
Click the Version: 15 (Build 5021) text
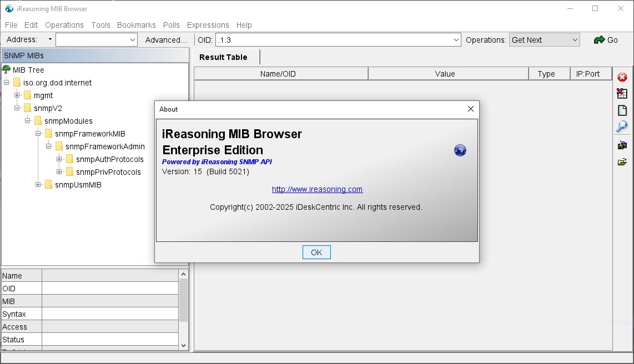point(205,171)
